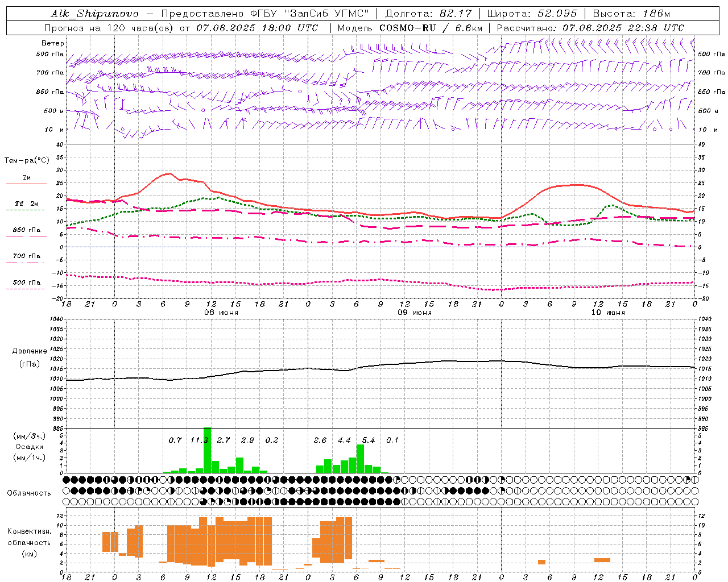Click the Облачность panel label
The height and width of the screenshot is (582, 728).
pyautogui.click(x=28, y=493)
